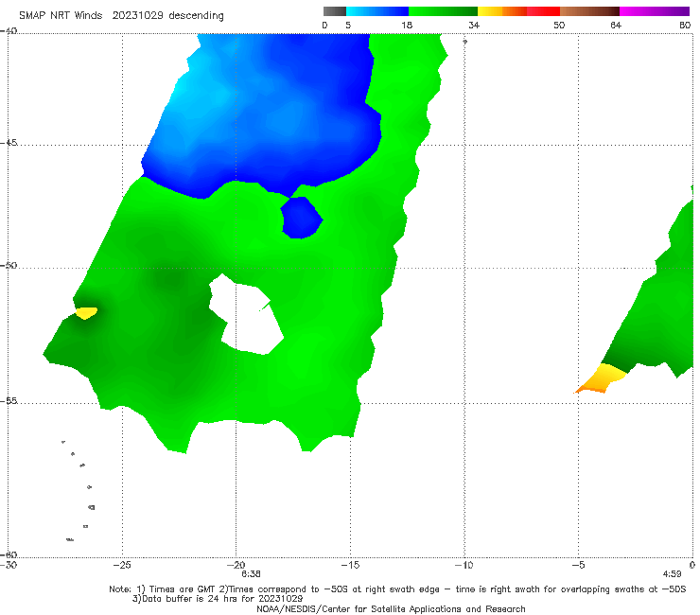The width and height of the screenshot is (700, 615).
Task: Click the longitude label "-15" on bottom axis
Action: [350, 565]
